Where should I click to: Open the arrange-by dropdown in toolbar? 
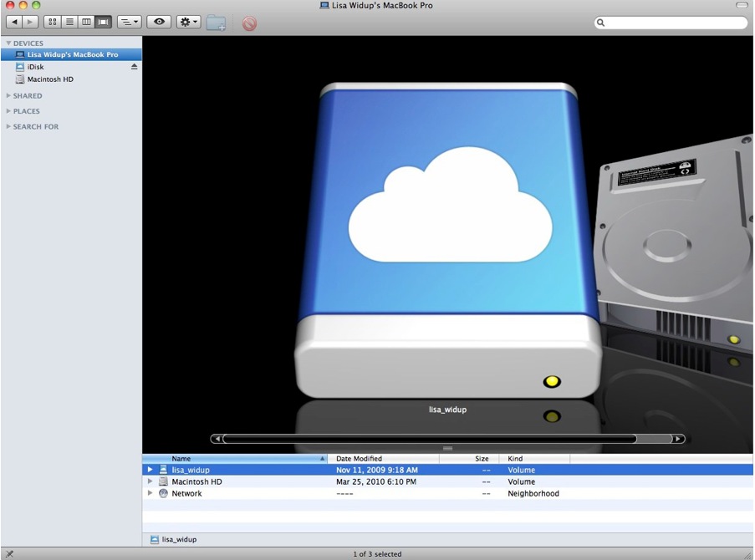coord(129,22)
